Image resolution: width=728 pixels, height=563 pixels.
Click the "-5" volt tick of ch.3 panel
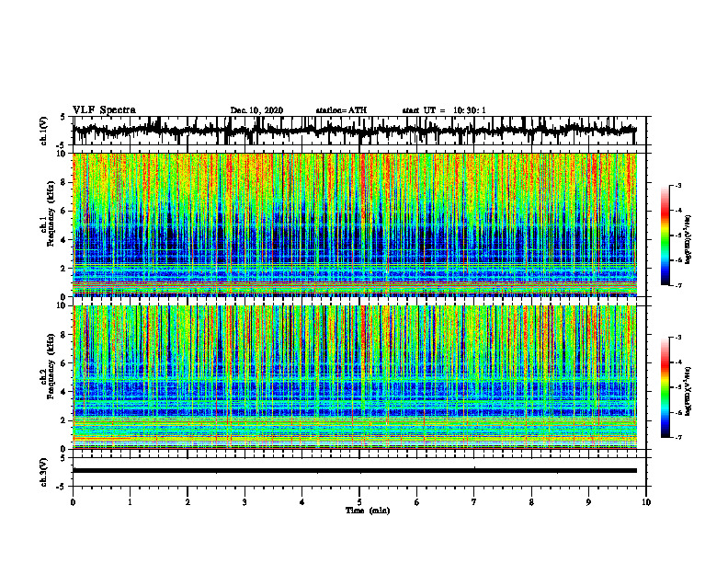[62, 487]
